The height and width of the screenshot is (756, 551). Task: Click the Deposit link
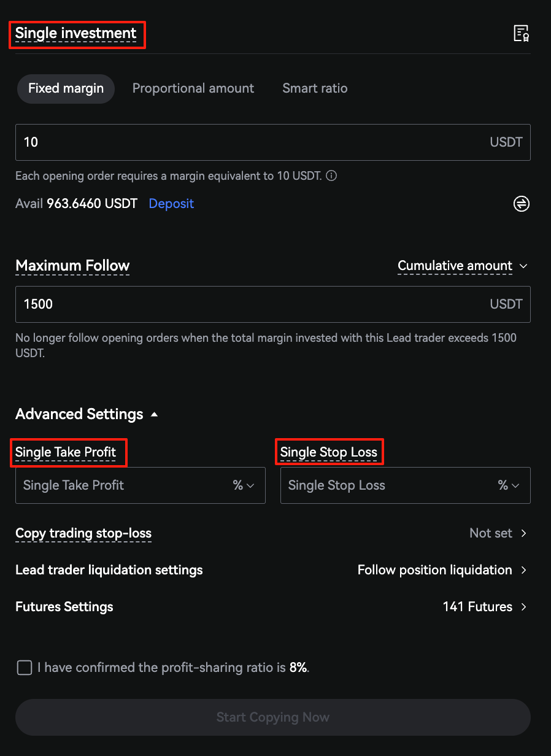pos(171,204)
